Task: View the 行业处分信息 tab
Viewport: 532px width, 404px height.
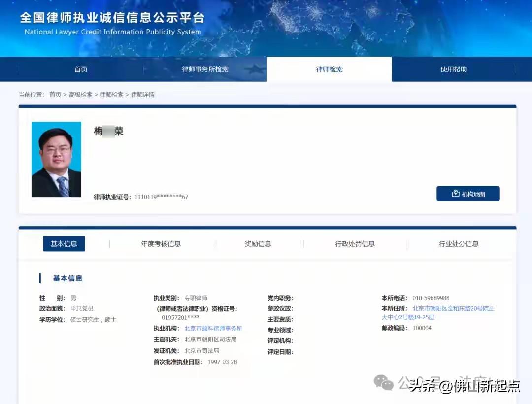Action: click(x=458, y=243)
